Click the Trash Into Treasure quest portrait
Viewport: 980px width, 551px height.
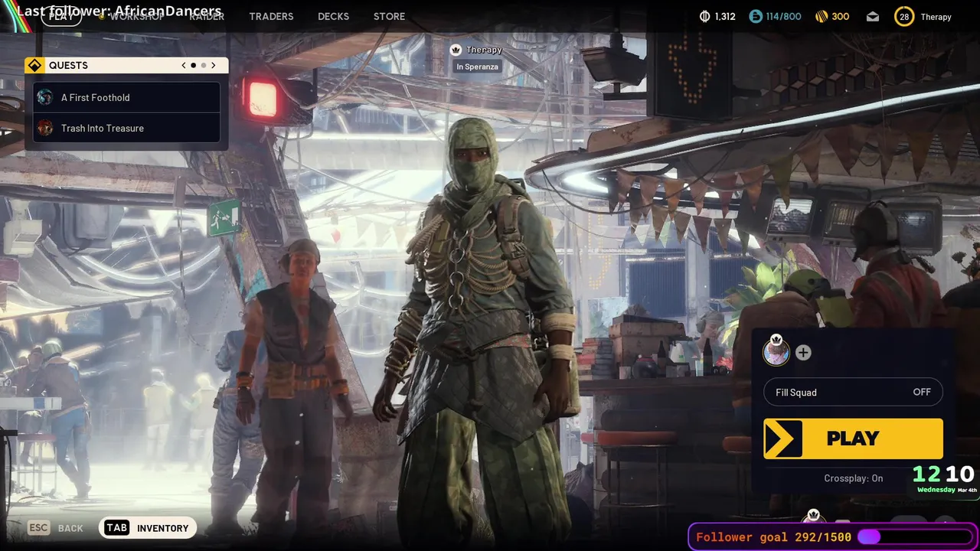click(x=45, y=128)
